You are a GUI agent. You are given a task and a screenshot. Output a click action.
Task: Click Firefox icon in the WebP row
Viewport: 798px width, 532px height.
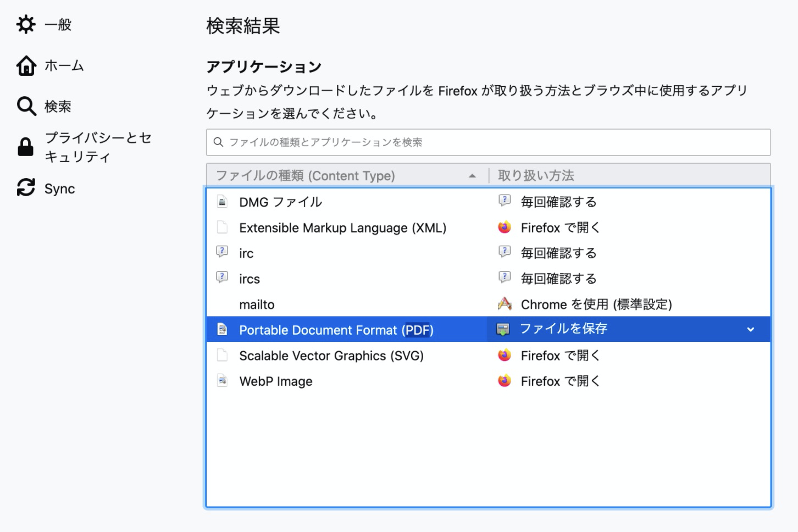click(505, 380)
